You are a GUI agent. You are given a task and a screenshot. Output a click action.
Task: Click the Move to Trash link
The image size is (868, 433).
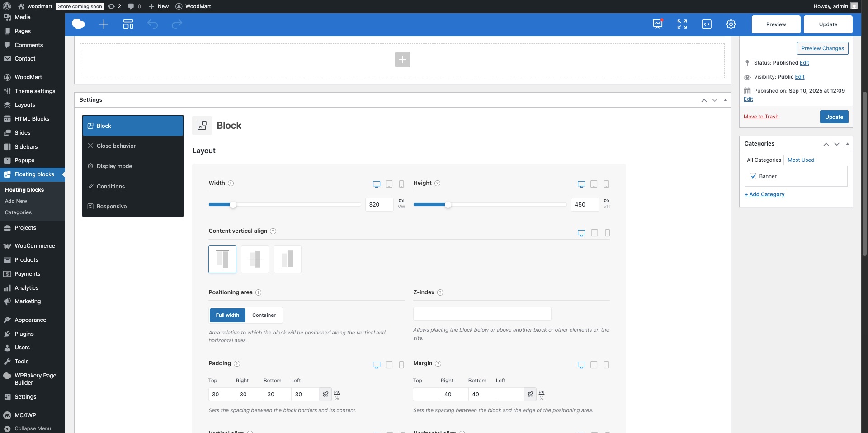761,117
